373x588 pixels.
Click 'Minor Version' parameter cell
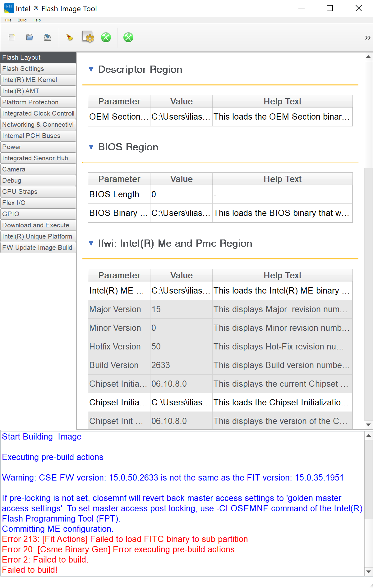pos(119,328)
